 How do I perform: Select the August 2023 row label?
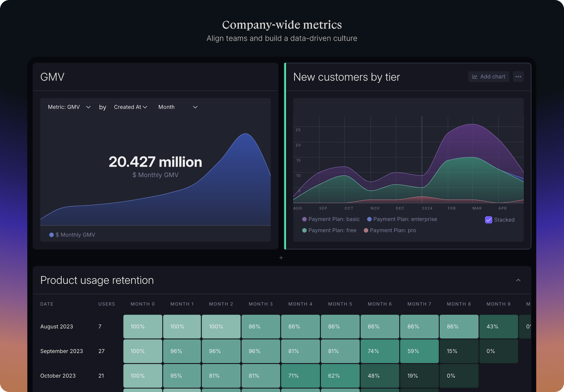57,326
